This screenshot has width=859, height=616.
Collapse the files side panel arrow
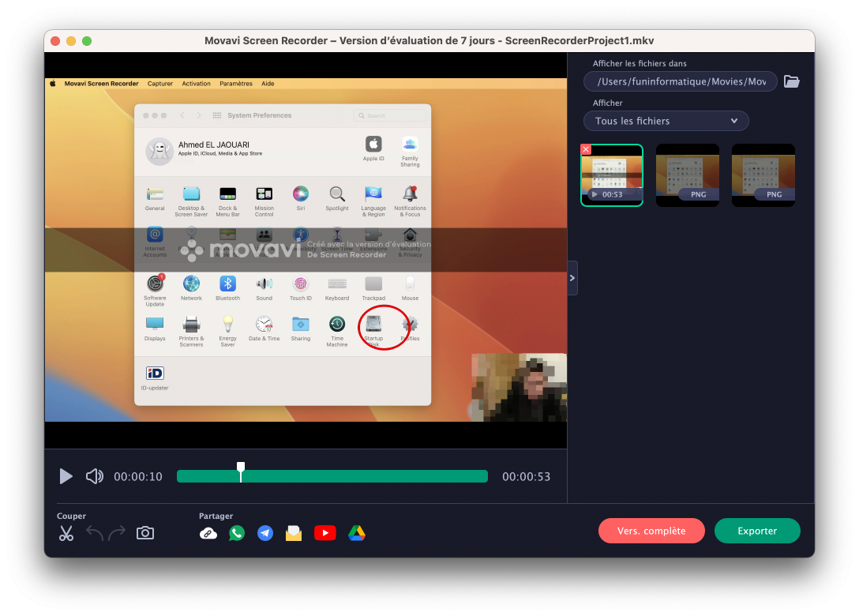pyautogui.click(x=572, y=278)
